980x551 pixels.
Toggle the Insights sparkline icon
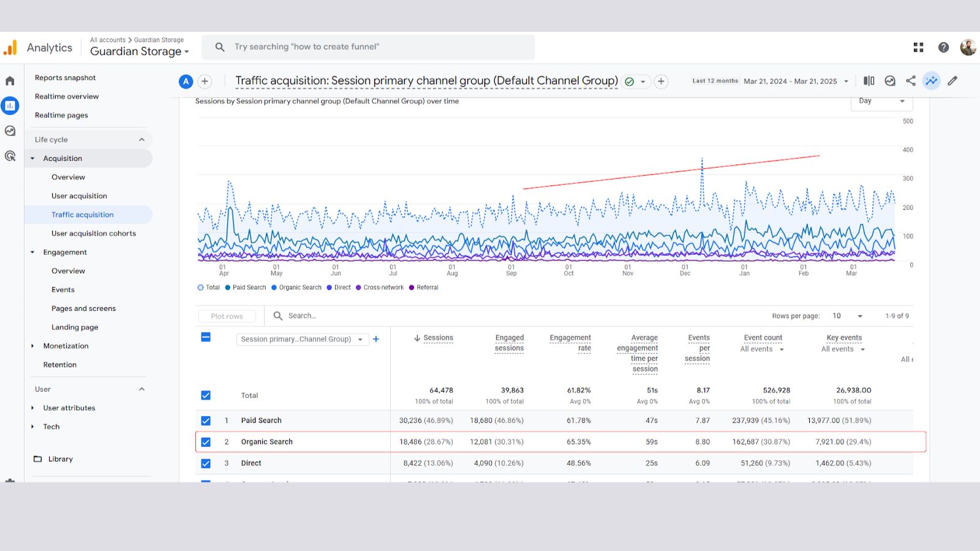(932, 81)
